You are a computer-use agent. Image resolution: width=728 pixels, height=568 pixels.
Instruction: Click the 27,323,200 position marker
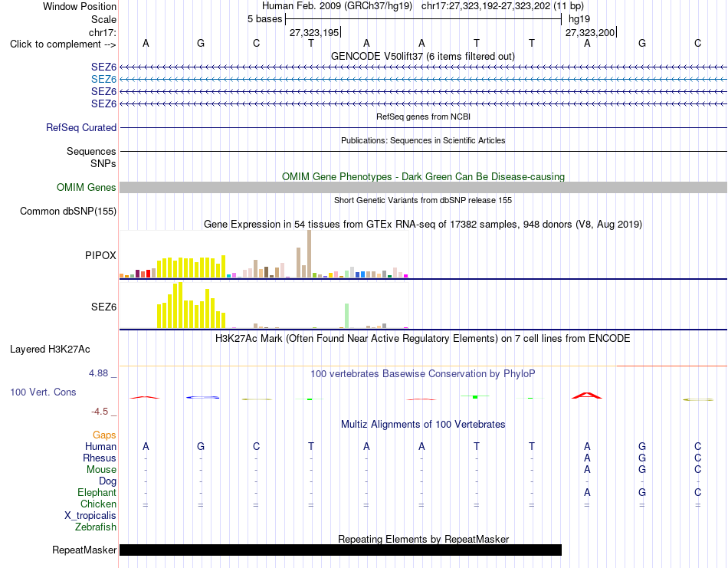tap(590, 32)
